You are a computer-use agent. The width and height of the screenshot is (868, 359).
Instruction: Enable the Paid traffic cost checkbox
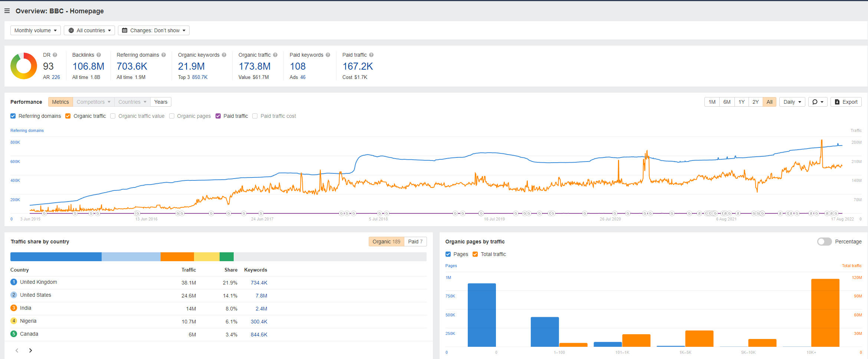pos(255,116)
